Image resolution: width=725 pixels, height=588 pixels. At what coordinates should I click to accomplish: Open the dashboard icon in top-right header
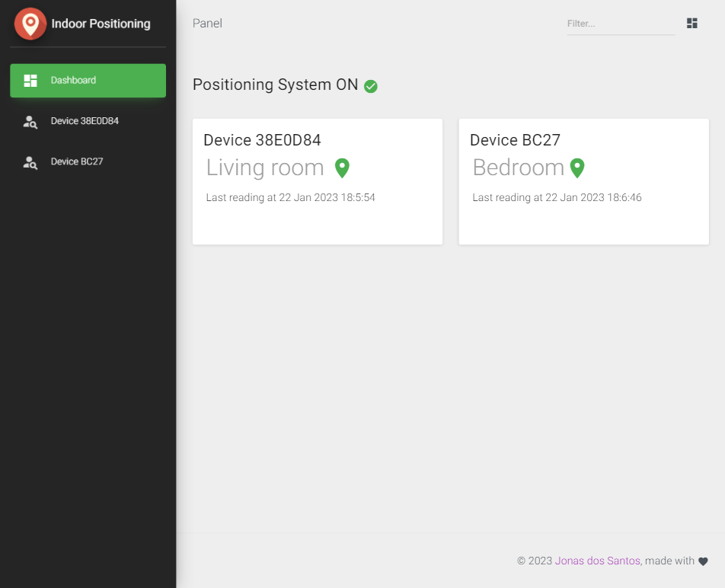click(691, 24)
